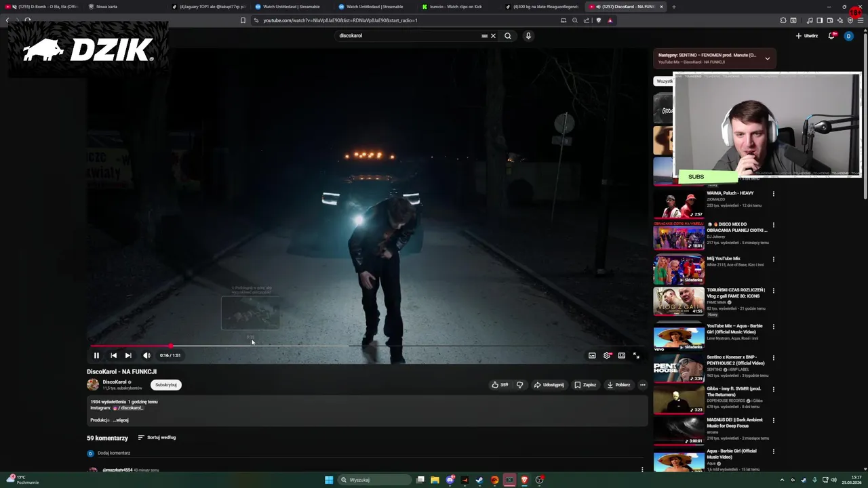Open Steam from the taskbar

coord(479,480)
